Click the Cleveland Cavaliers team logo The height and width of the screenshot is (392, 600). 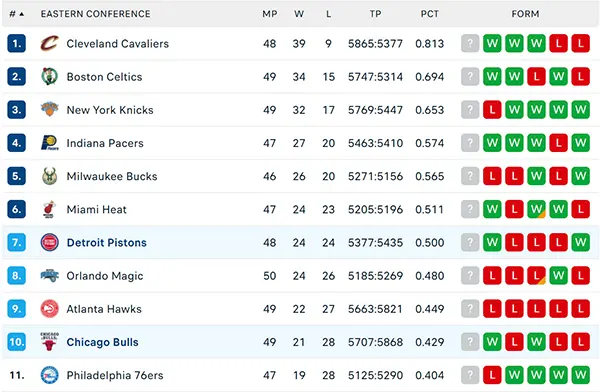49,43
